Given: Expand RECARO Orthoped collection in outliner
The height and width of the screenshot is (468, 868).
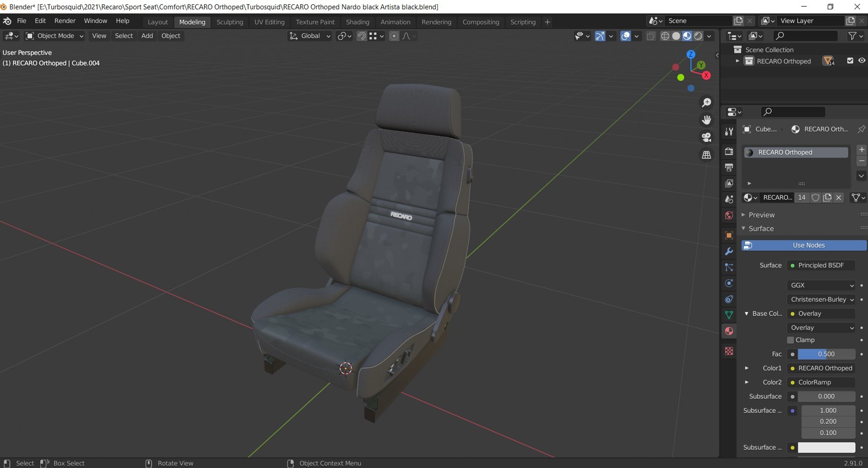Looking at the screenshot, I should pyautogui.click(x=737, y=61).
